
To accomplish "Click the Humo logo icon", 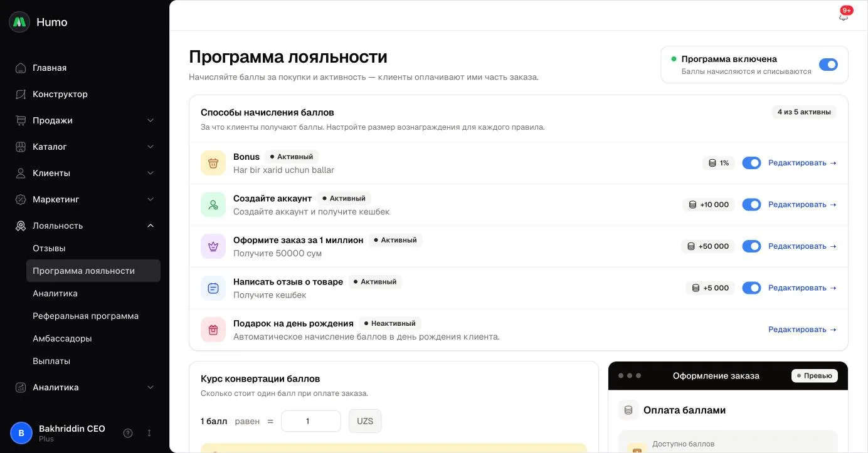I will point(19,22).
